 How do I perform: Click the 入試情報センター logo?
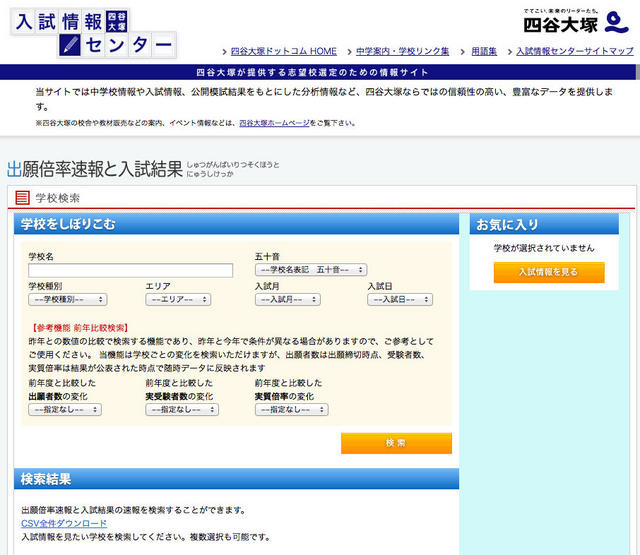[x=93, y=33]
